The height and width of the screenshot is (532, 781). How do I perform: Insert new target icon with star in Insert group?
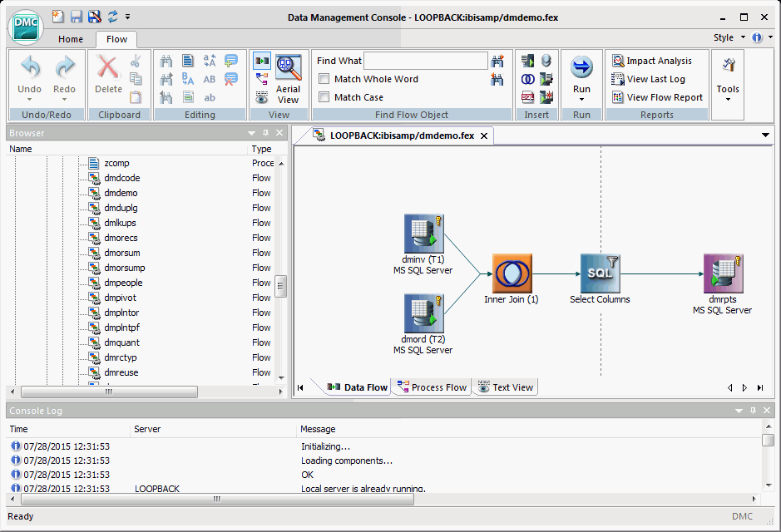tap(546, 97)
